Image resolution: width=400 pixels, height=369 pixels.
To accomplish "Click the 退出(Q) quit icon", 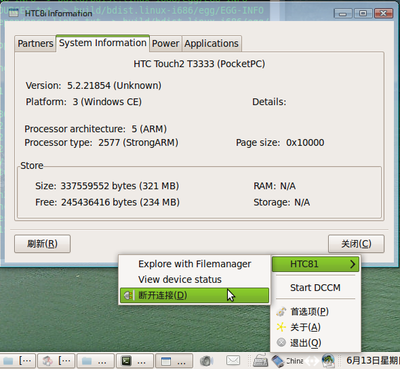I will click(281, 342).
